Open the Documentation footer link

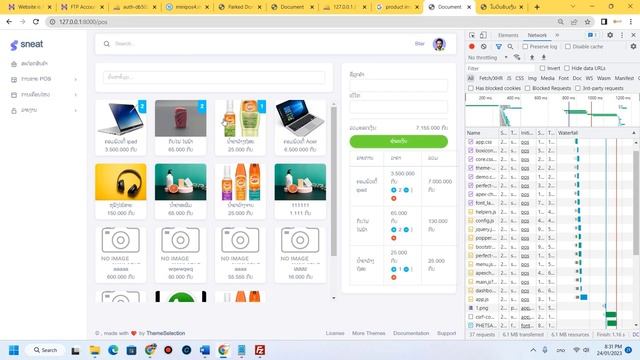(x=411, y=333)
